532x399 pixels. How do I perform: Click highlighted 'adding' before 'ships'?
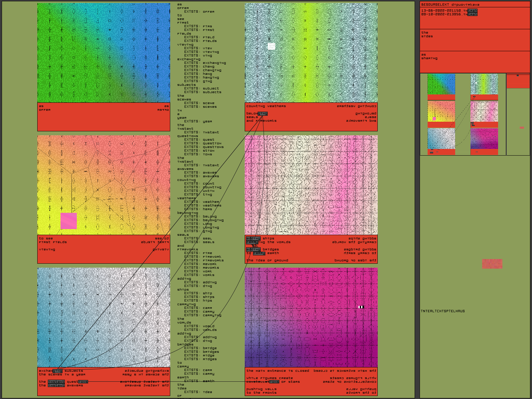click(x=253, y=238)
